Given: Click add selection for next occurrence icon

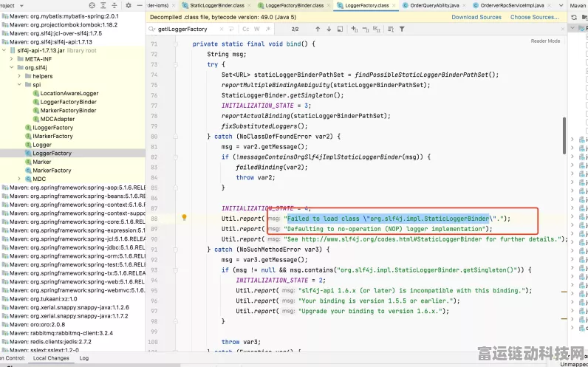Looking at the screenshot, I should (354, 30).
